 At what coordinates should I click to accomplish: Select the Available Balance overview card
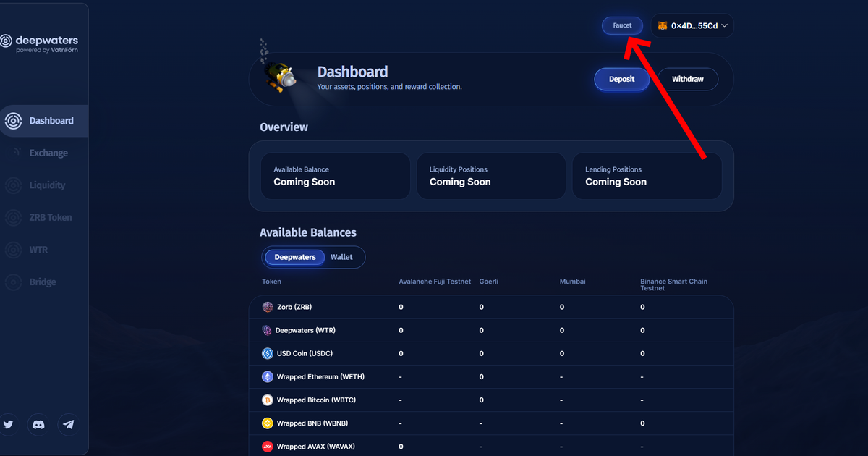[336, 176]
